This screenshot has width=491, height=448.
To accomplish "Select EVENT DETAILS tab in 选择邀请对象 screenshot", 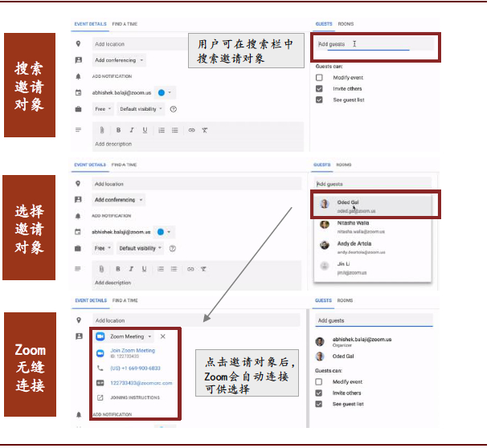I will (x=90, y=165).
